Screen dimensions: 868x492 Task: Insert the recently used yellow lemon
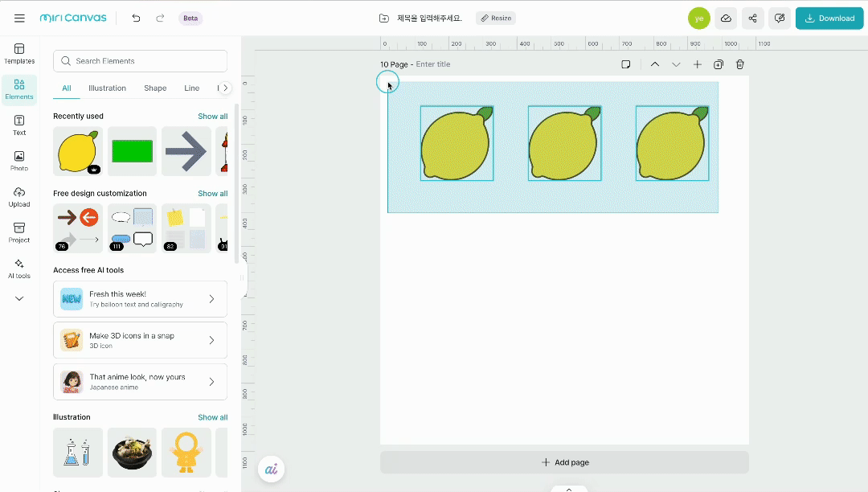(x=78, y=151)
